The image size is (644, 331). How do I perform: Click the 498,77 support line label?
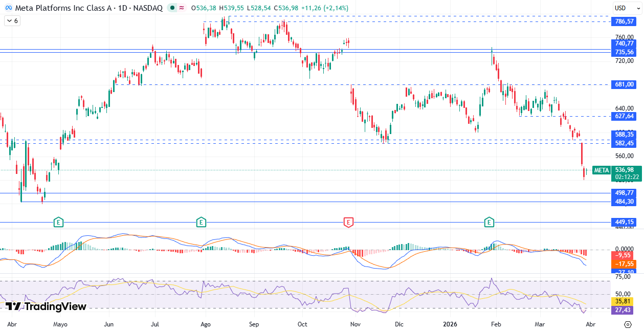[625, 193]
